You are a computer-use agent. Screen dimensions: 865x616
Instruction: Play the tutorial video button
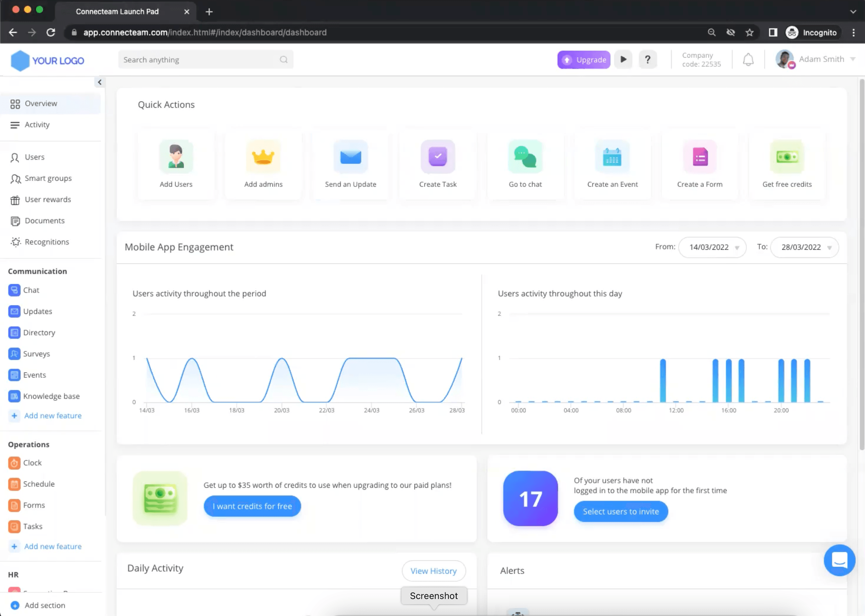(623, 60)
